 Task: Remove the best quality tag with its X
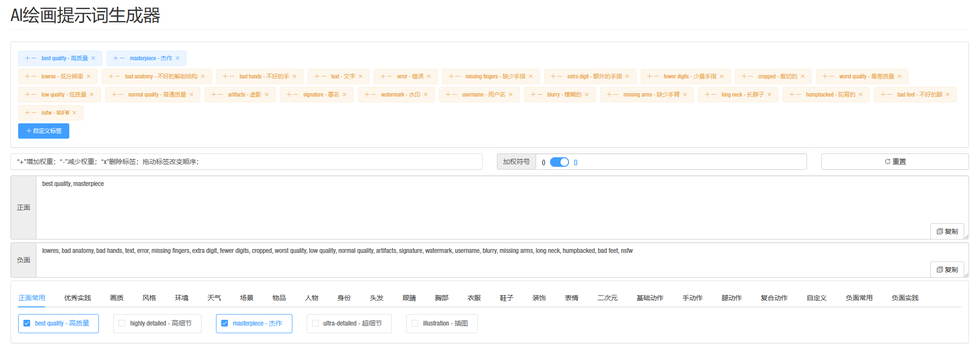93,58
